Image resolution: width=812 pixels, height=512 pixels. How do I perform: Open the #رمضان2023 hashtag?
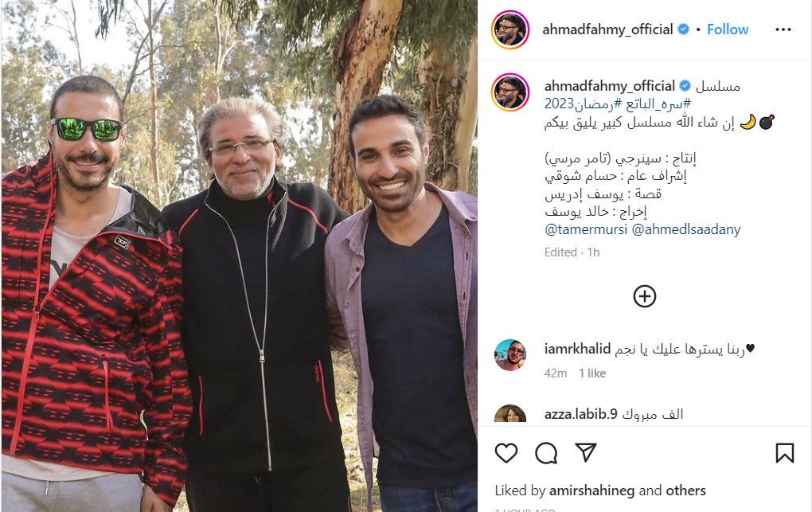(x=583, y=104)
